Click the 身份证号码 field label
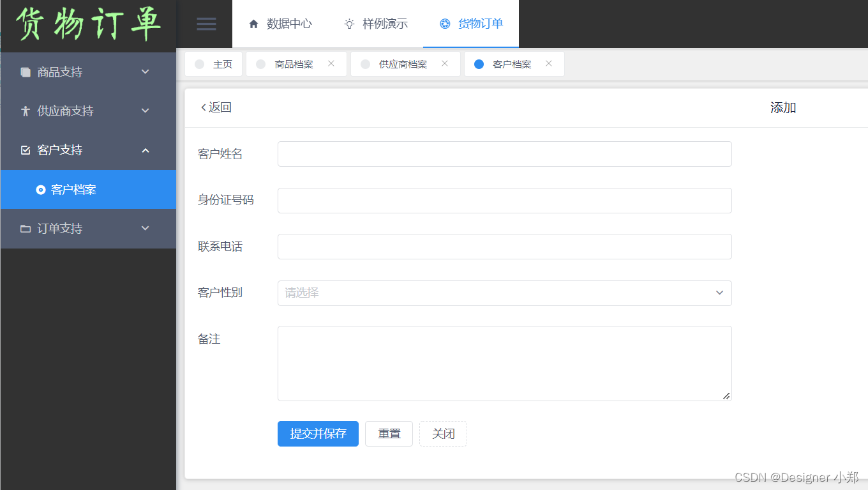Image resolution: width=868 pixels, height=490 pixels. point(226,200)
